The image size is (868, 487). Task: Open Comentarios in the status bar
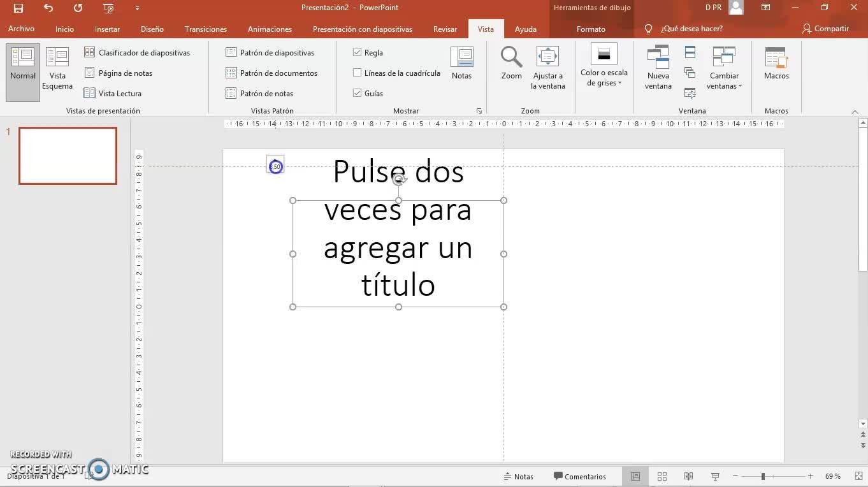click(579, 476)
